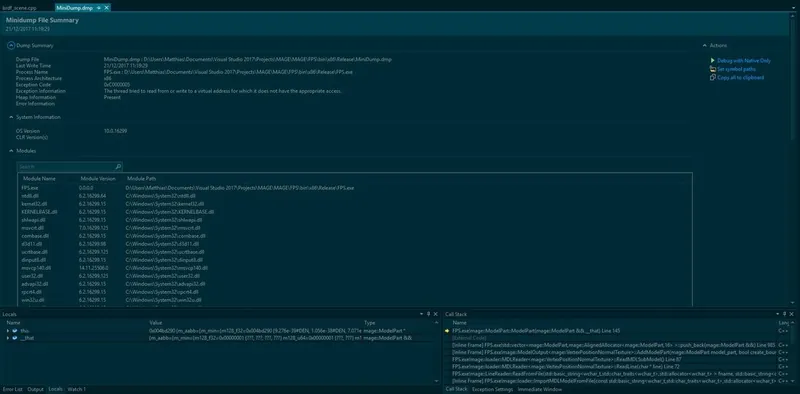This screenshot has height=394, width=800.
Task: Select the d3d11.dll module row
Action: [355, 244]
